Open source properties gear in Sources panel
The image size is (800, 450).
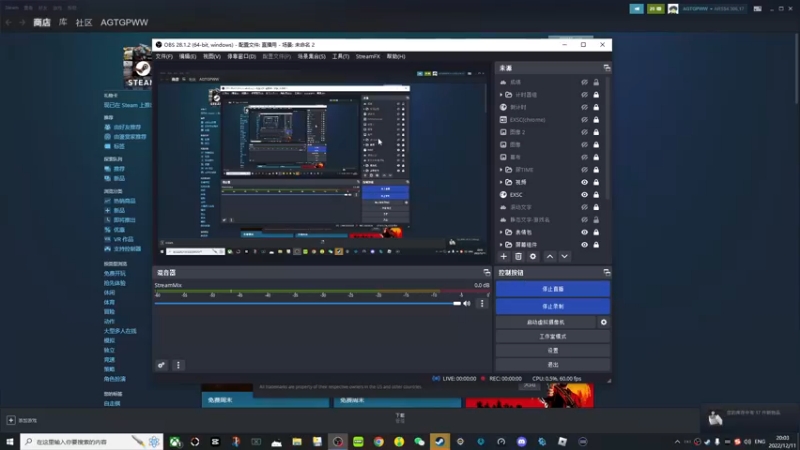pos(533,257)
